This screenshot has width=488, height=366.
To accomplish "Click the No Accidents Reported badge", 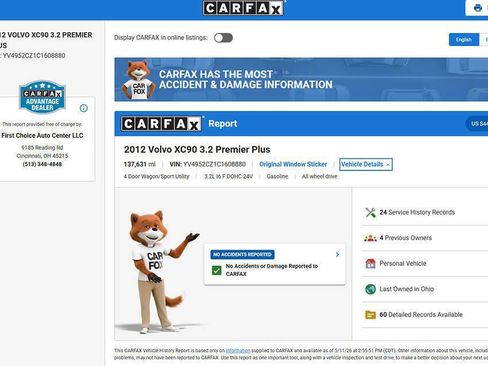I will point(242,254).
